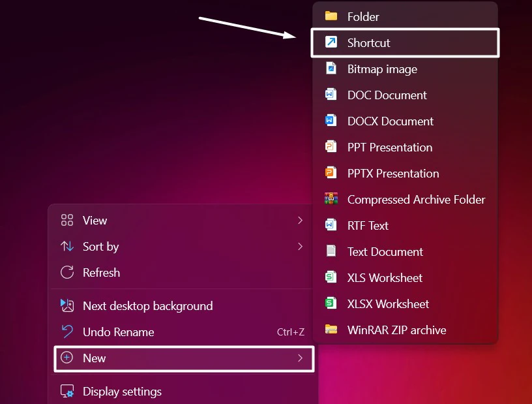Image resolution: width=532 pixels, height=404 pixels.
Task: Create a new WinRAR ZIP archive
Action: click(x=405, y=330)
